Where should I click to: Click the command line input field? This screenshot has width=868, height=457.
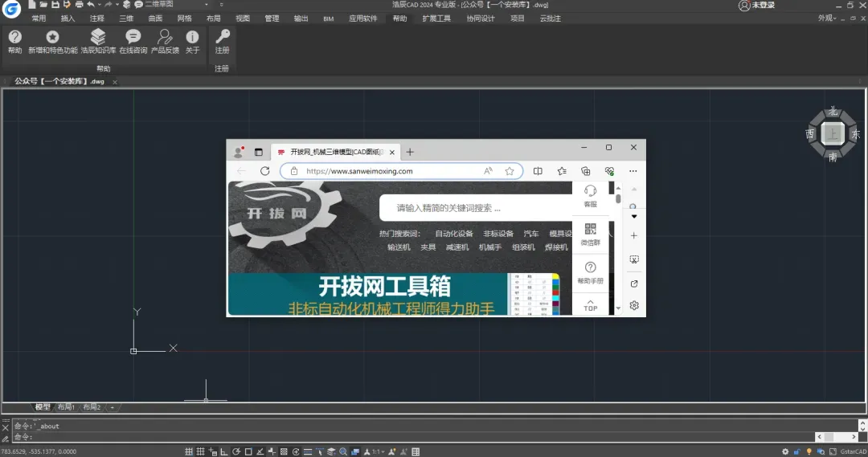click(x=412, y=437)
